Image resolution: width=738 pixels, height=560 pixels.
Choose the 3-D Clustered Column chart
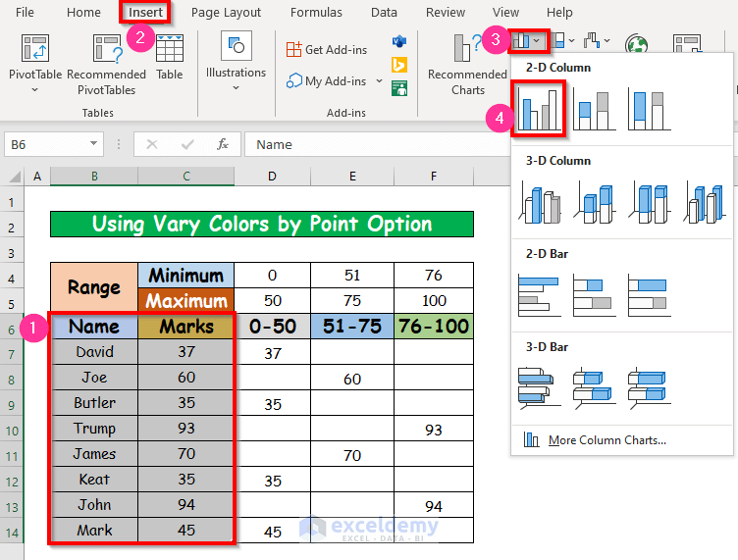(540, 202)
